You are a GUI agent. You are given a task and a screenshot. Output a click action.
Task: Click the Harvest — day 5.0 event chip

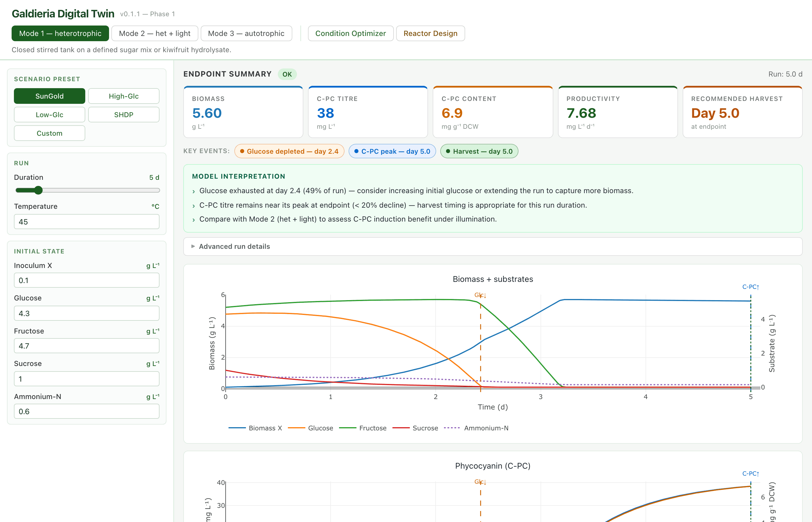[479, 151]
